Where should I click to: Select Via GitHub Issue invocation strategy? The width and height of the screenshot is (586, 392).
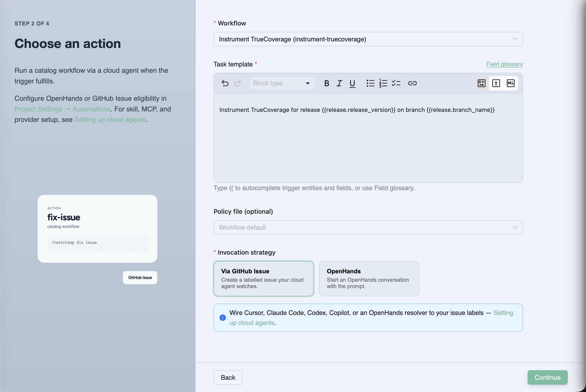(x=264, y=279)
